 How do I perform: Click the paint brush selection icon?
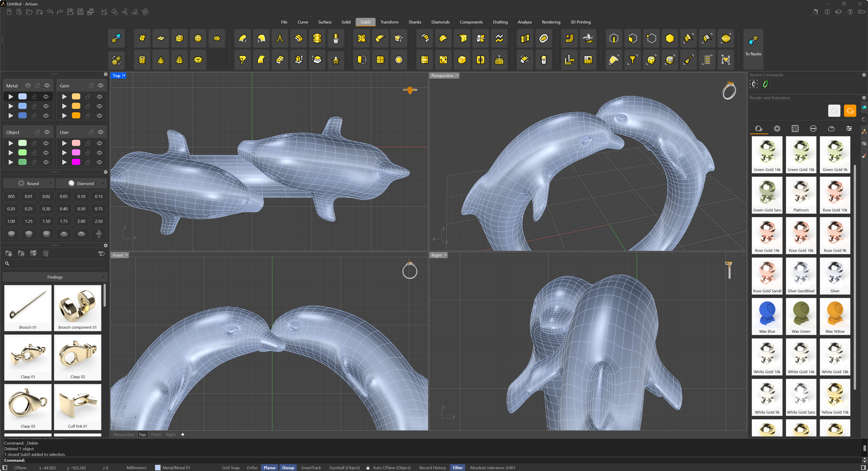click(x=688, y=60)
